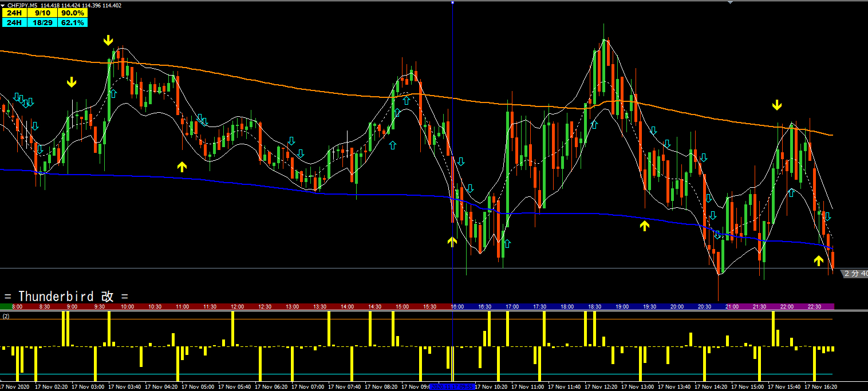Click the 22:00 session time label
This screenshot has height=391, width=868.
tap(787, 307)
